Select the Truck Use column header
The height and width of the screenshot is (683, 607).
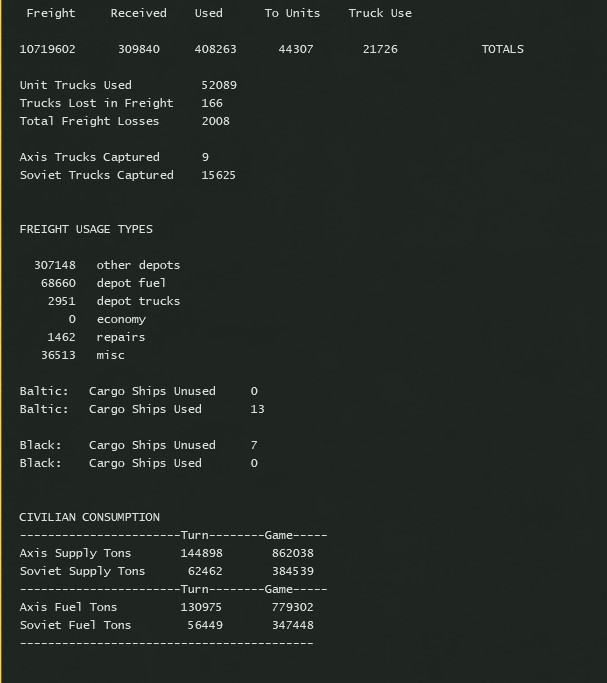[x=380, y=14]
